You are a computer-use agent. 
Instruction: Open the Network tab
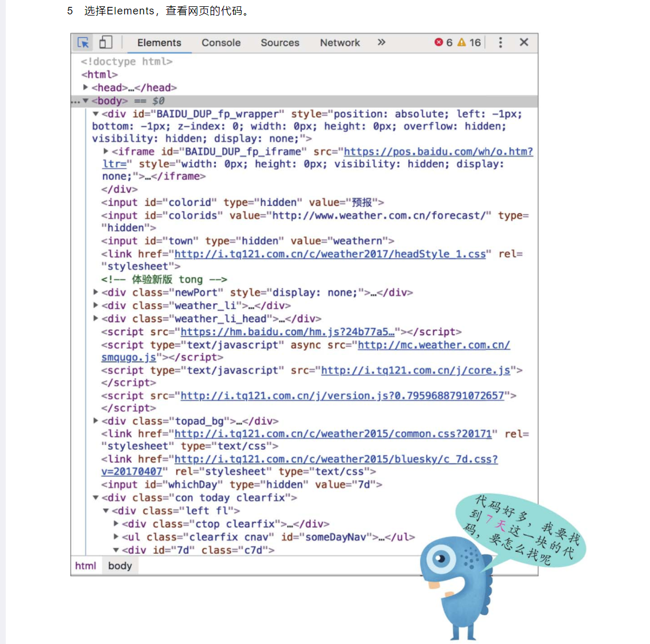[x=340, y=43]
